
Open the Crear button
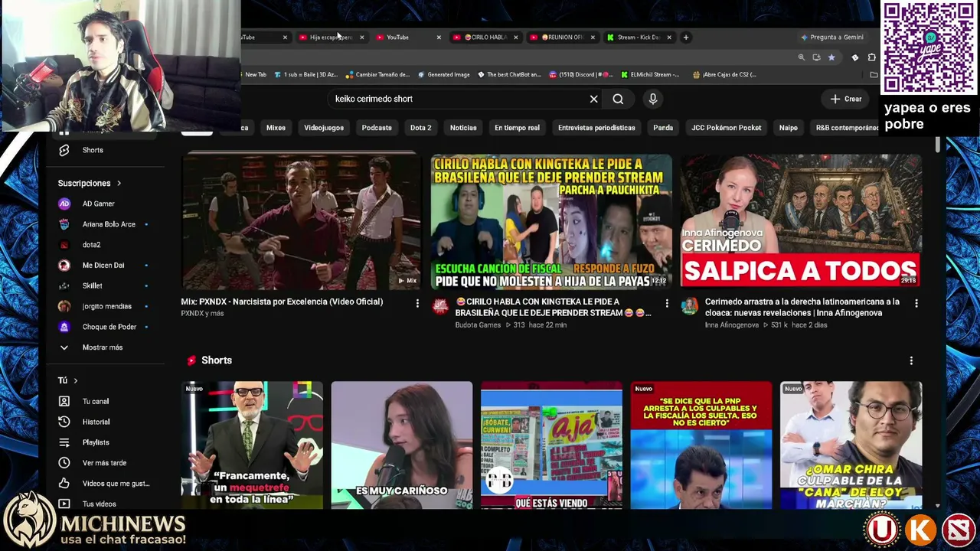click(x=846, y=99)
